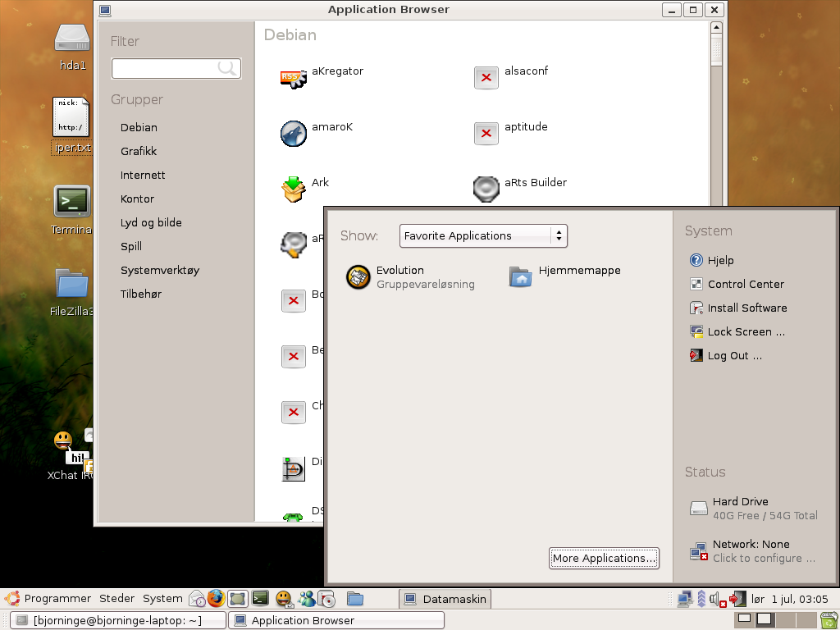Open the Ark archive icon
The width and height of the screenshot is (840, 630).
click(x=294, y=189)
